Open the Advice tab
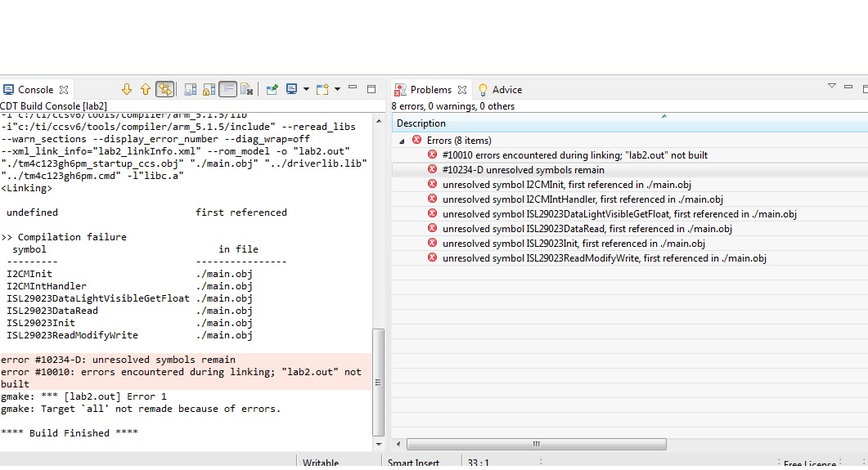This screenshot has width=868, height=470. tap(501, 90)
